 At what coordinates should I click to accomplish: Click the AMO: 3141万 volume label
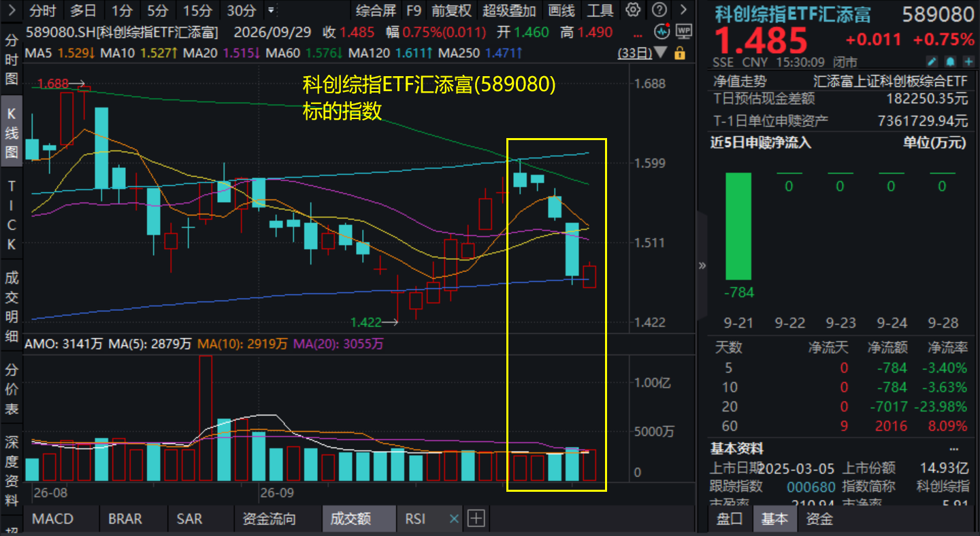coord(63,344)
